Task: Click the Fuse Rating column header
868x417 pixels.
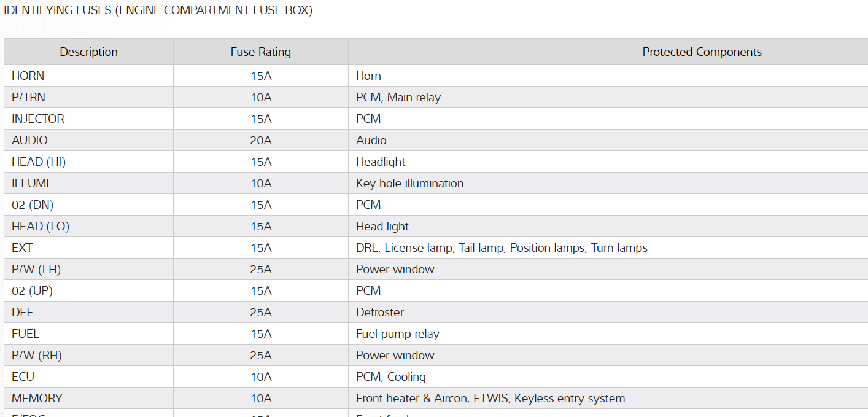Action: [261, 52]
